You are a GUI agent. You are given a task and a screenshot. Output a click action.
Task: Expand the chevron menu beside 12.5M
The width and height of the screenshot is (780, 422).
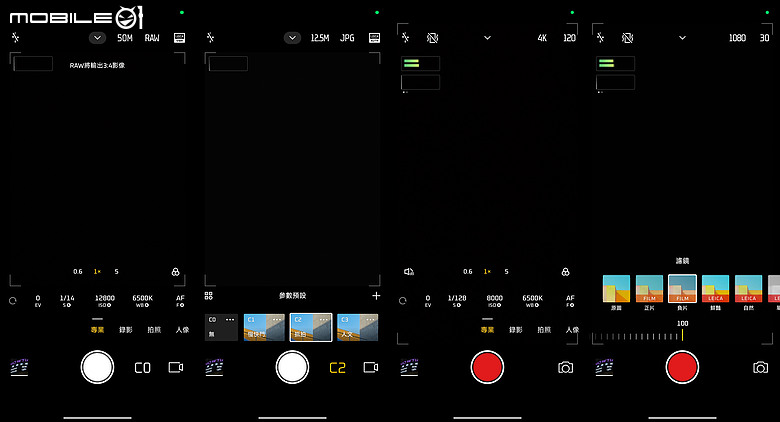point(292,38)
